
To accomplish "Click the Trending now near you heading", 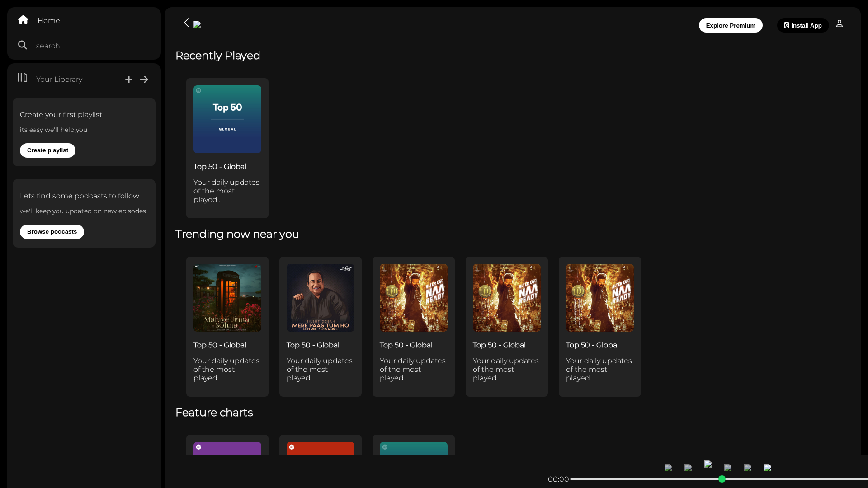I will [x=237, y=234].
